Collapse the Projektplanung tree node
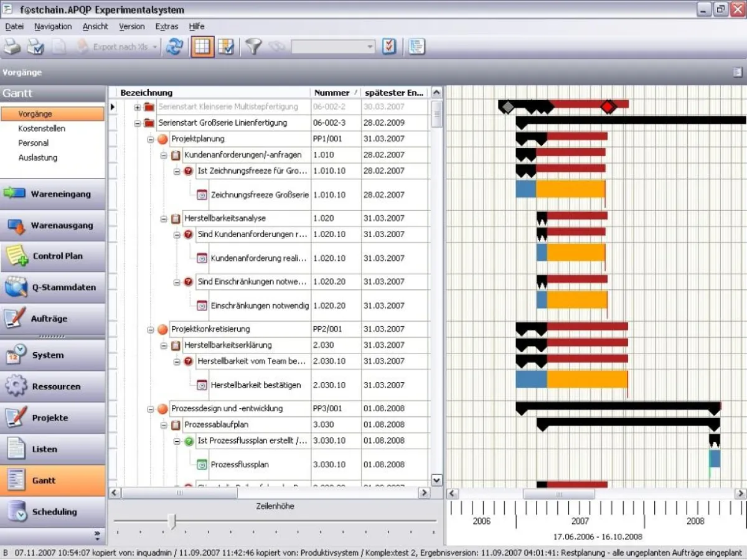 click(x=151, y=139)
